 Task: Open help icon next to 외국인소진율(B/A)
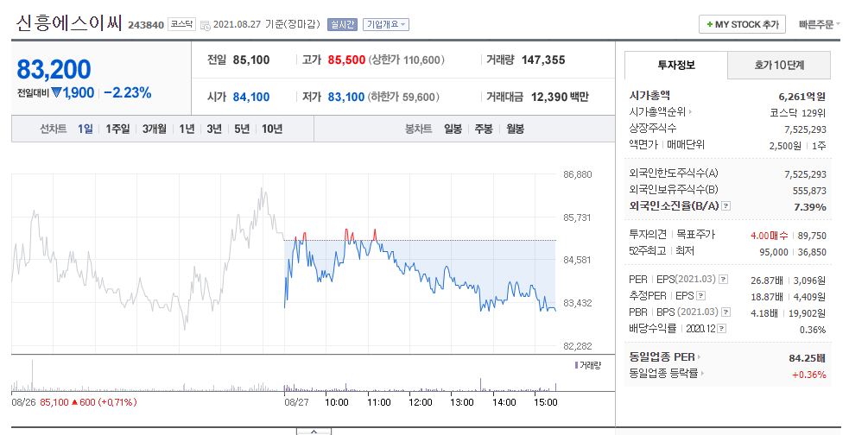tap(725, 206)
